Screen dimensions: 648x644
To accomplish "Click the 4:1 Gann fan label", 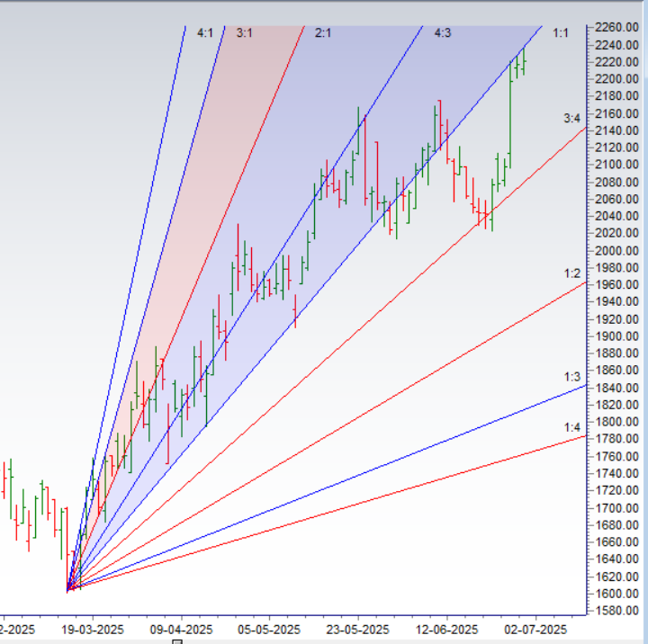I will tap(204, 33).
